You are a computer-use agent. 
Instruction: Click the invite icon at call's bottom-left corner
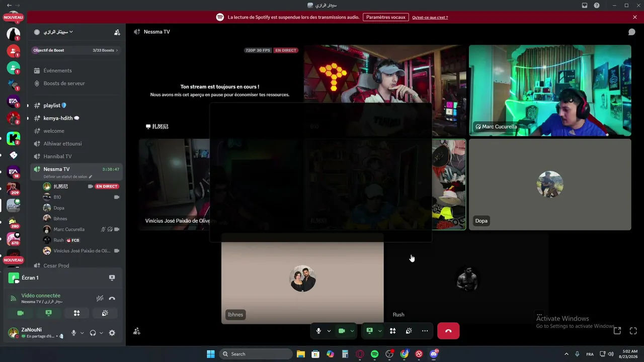point(136,331)
